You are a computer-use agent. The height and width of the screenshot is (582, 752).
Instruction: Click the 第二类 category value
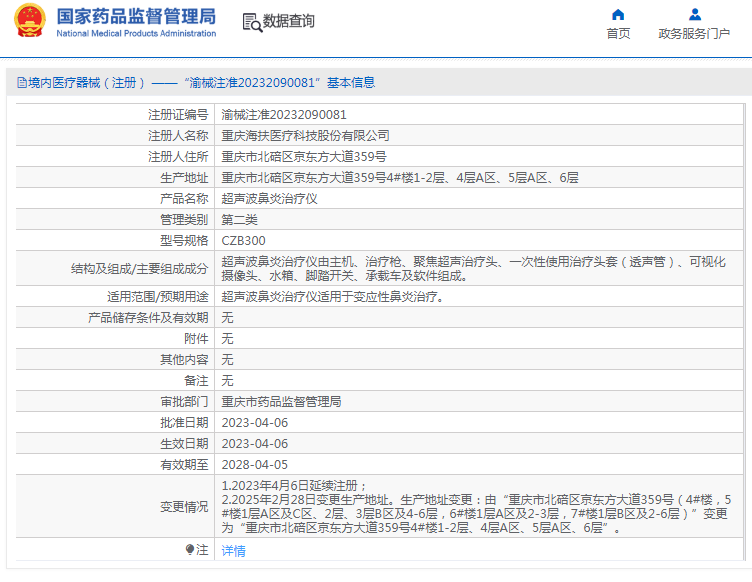239,220
